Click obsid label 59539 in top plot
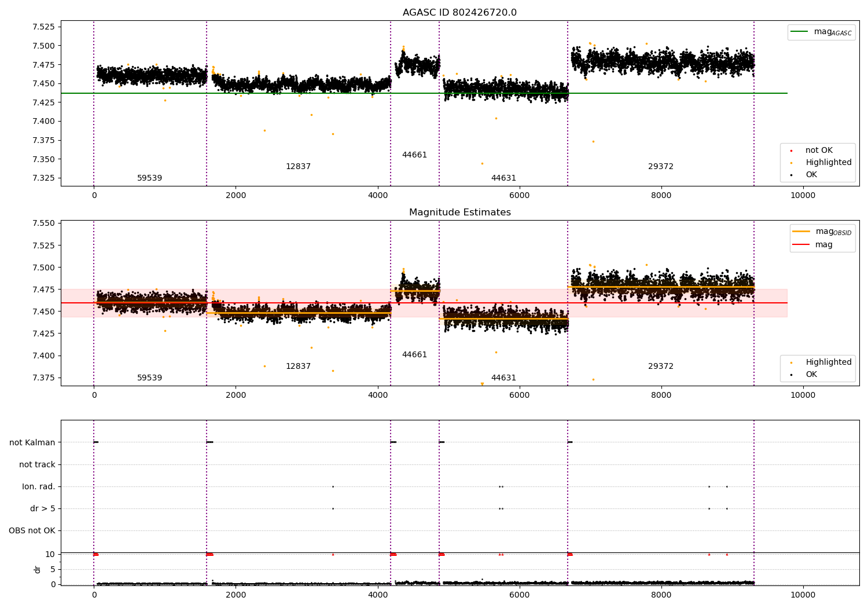Screen dimensions: 868x608 click(x=149, y=178)
